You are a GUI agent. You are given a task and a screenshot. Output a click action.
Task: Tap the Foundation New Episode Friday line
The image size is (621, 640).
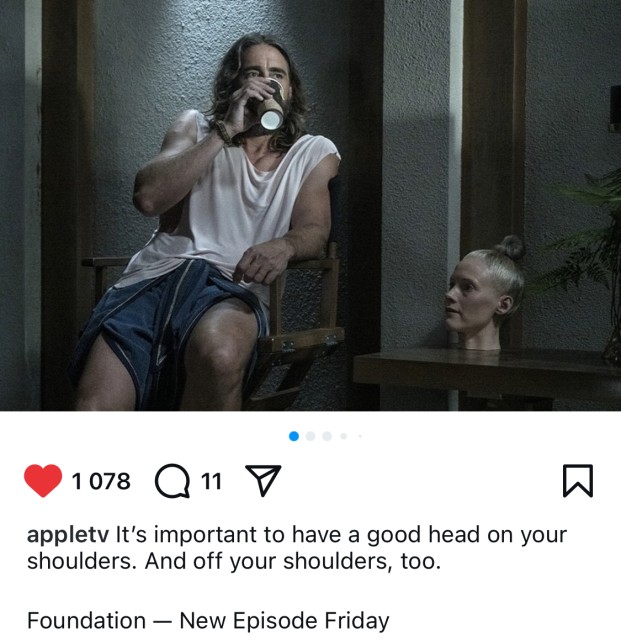click(208, 620)
